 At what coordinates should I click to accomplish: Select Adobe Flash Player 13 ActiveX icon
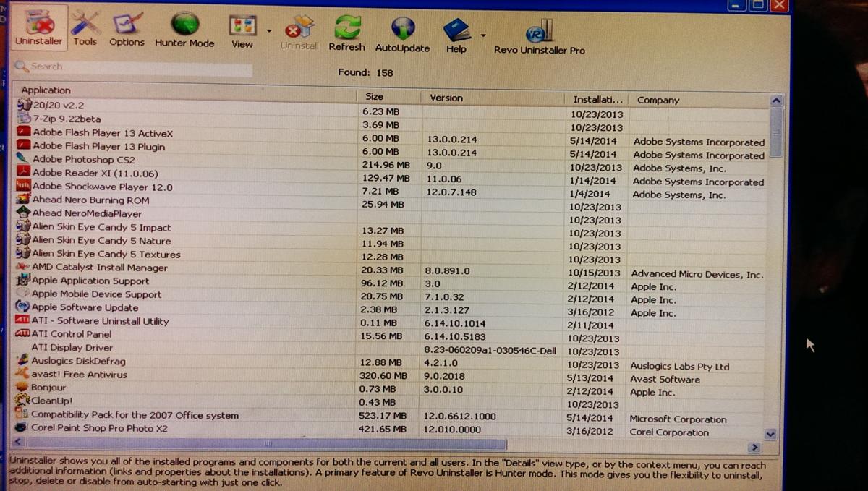[23, 133]
